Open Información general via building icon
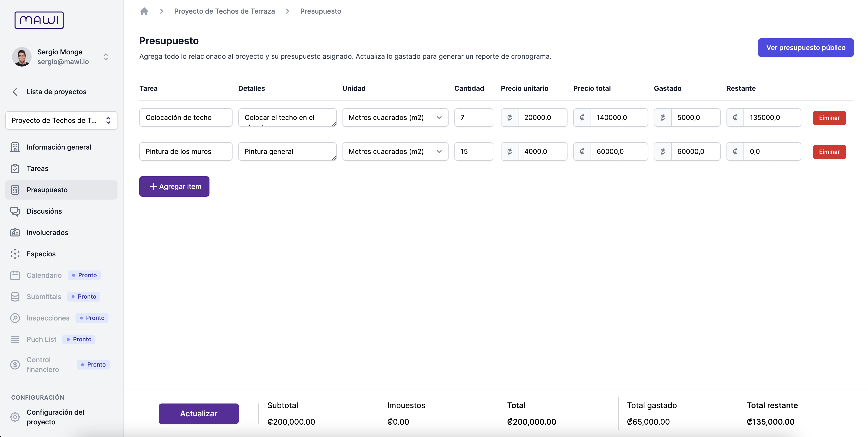868x437 pixels. coord(15,147)
